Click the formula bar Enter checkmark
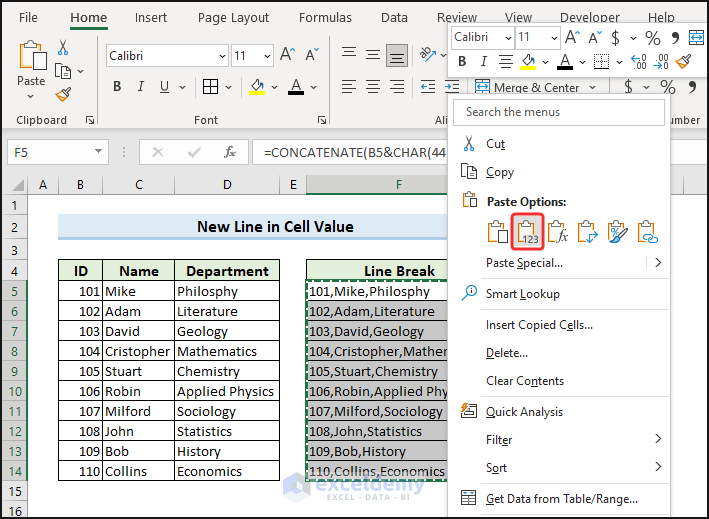 (x=194, y=152)
